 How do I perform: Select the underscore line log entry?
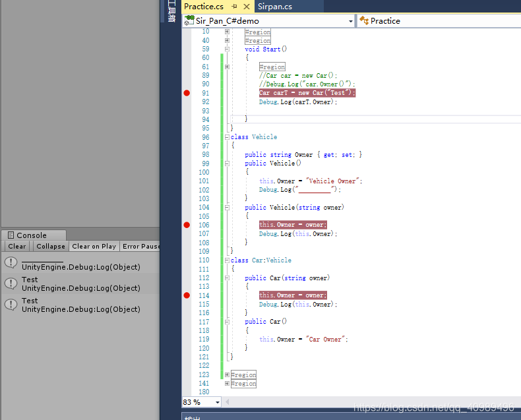pyautogui.click(x=80, y=263)
